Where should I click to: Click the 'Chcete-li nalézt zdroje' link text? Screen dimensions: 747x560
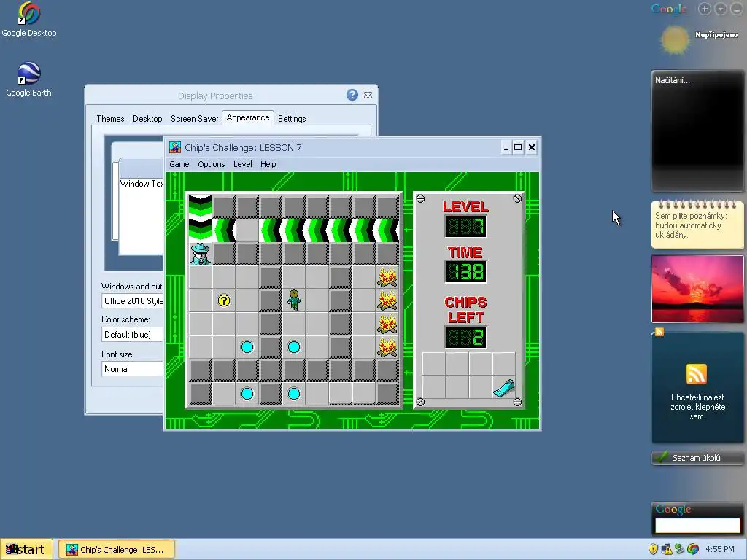tap(697, 407)
